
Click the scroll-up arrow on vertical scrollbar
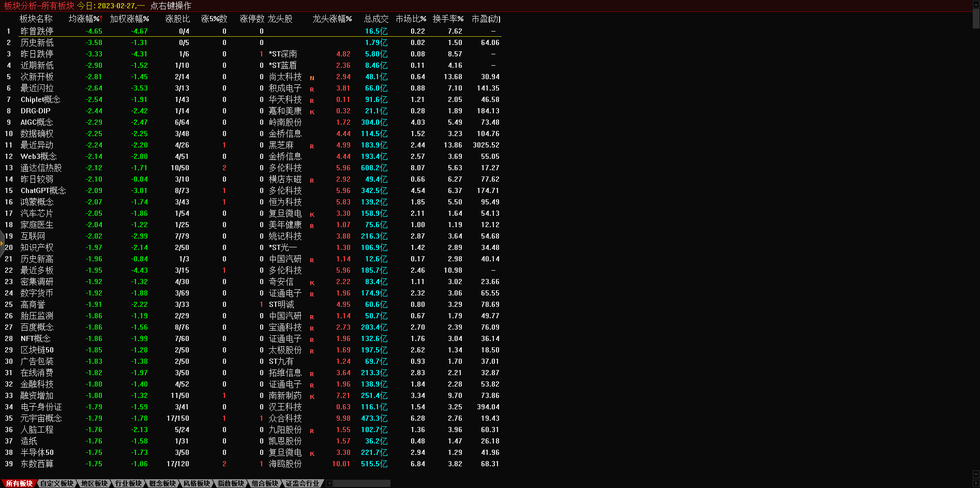976,4
